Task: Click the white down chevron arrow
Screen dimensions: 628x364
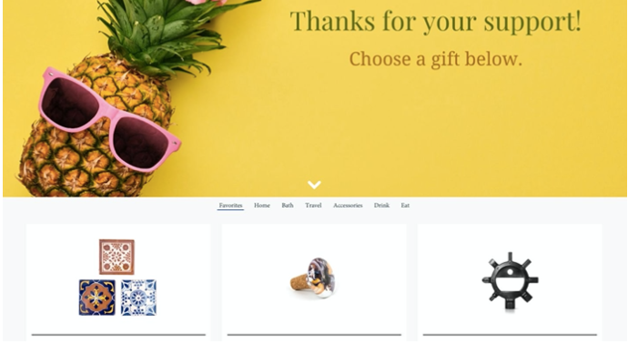Action: pyautogui.click(x=314, y=185)
